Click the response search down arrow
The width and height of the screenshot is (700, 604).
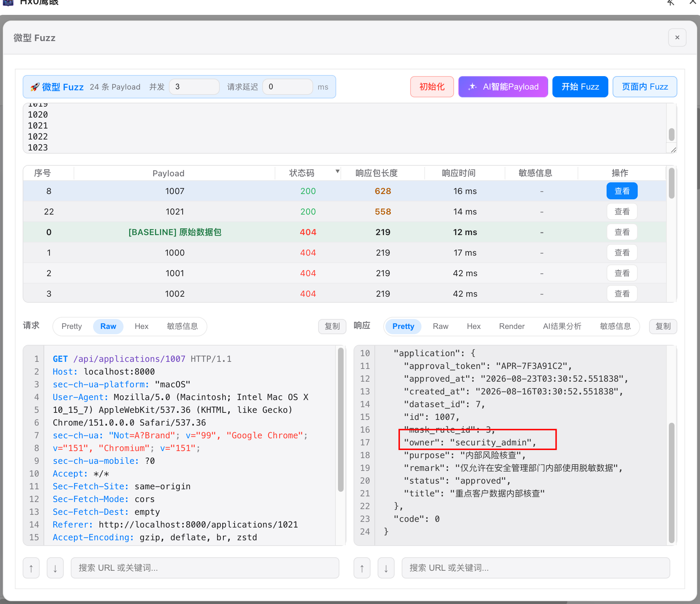point(386,568)
